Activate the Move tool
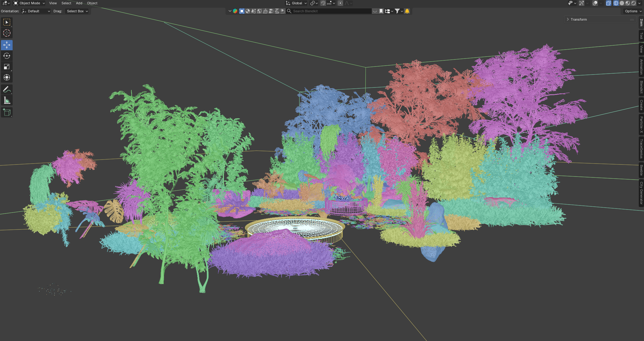The width and height of the screenshot is (644, 341). click(6, 45)
